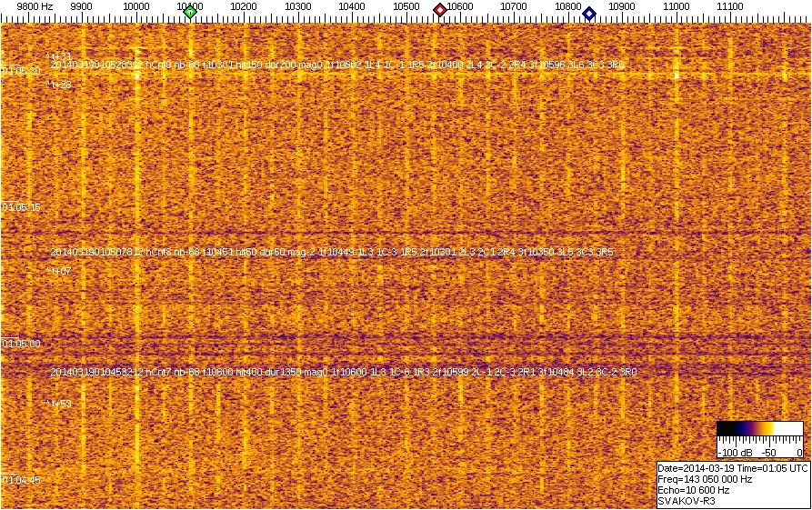The width and height of the screenshot is (812, 510).
Task: Click the -50 mark on dB scale
Action: pos(769,452)
